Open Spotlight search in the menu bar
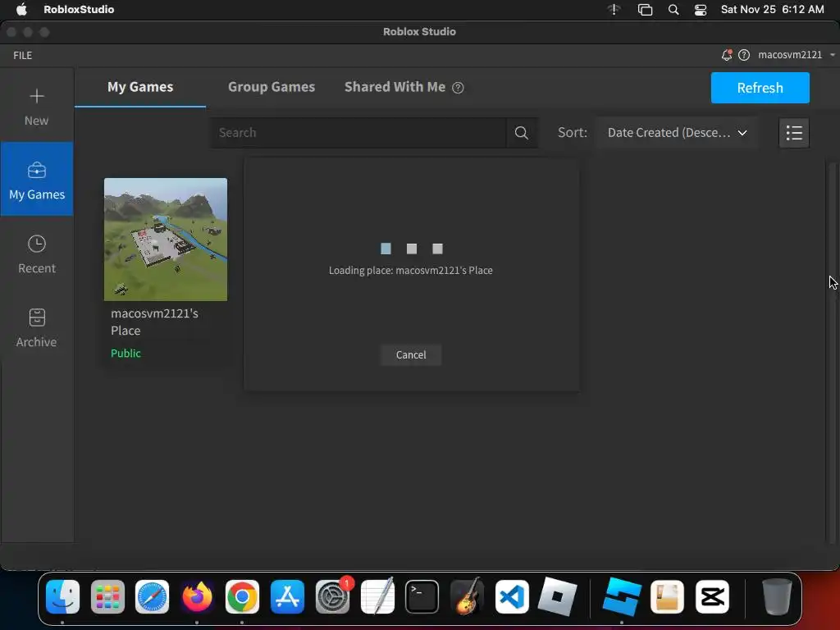Viewport: 840px width, 630px height. 673,10
